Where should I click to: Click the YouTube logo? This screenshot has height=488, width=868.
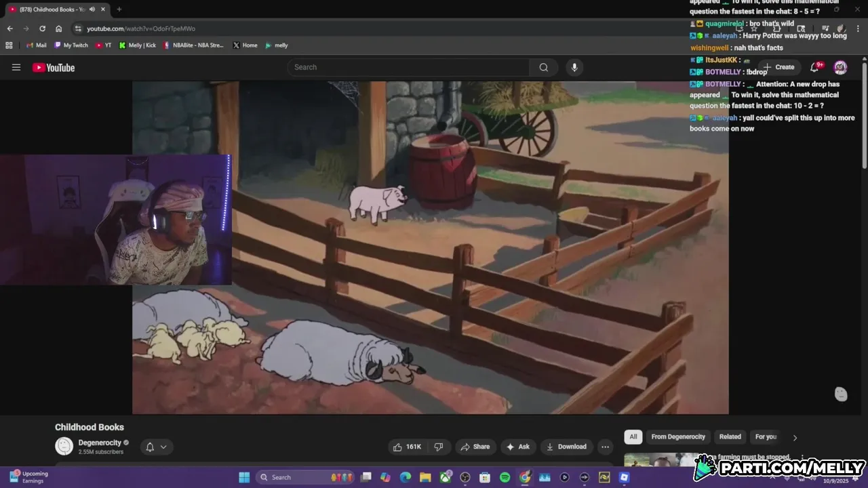(x=54, y=67)
